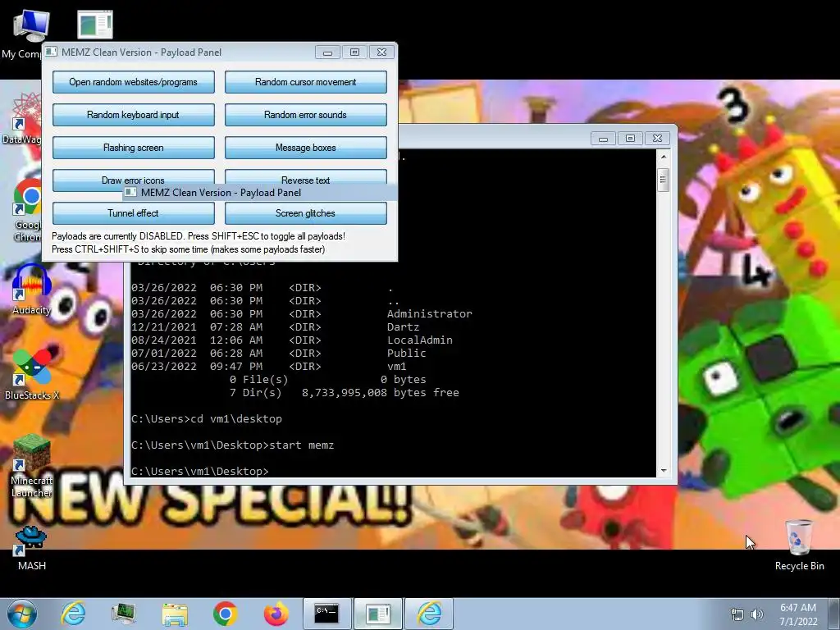Click the volume speaker tray icon
Image resolution: width=840 pixels, height=630 pixels.
(x=757, y=614)
